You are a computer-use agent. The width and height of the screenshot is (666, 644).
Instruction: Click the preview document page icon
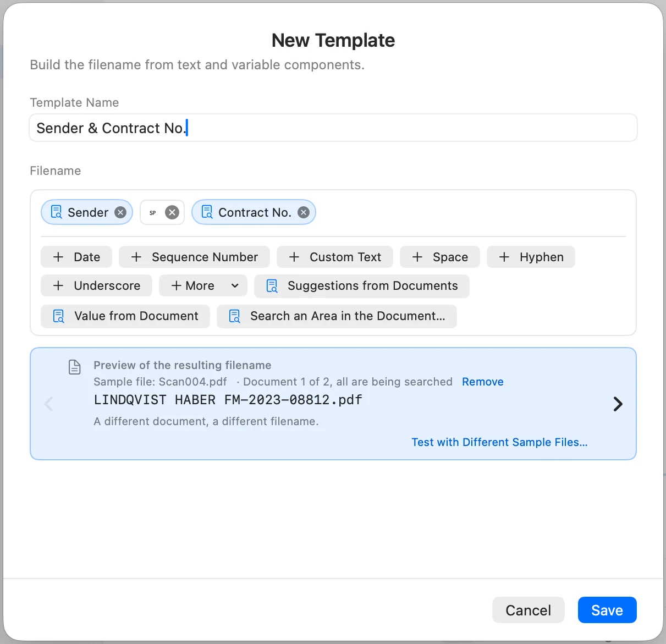click(74, 367)
